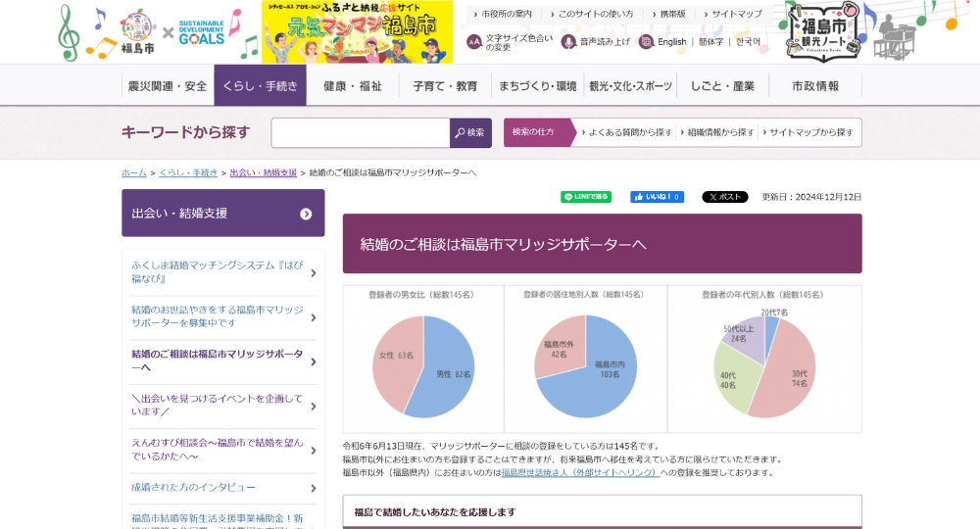Click the voice read-aloud microphone icon

tap(568, 42)
